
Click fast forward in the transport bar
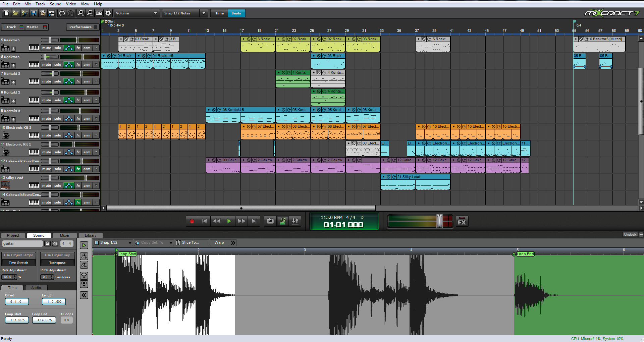[x=241, y=221]
